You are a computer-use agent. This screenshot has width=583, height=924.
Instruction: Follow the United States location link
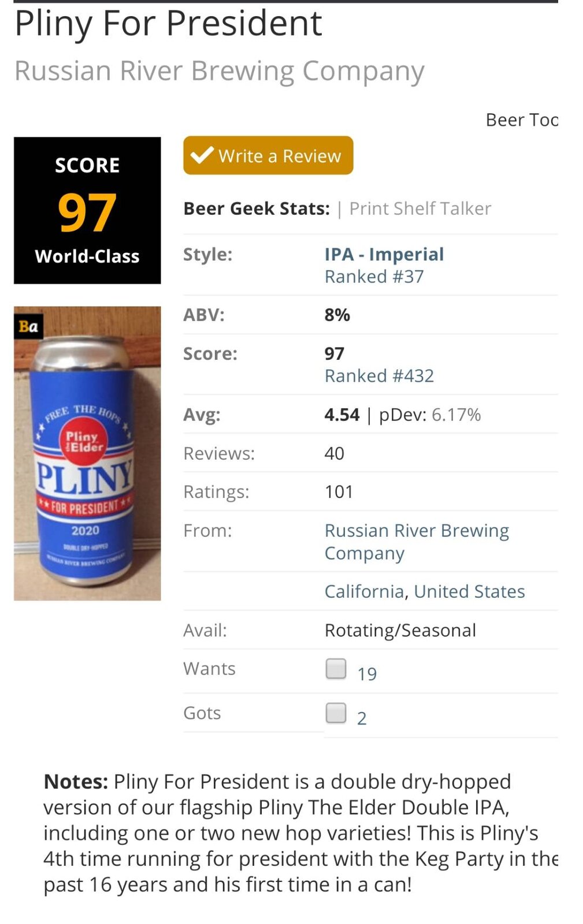pyautogui.click(x=470, y=591)
